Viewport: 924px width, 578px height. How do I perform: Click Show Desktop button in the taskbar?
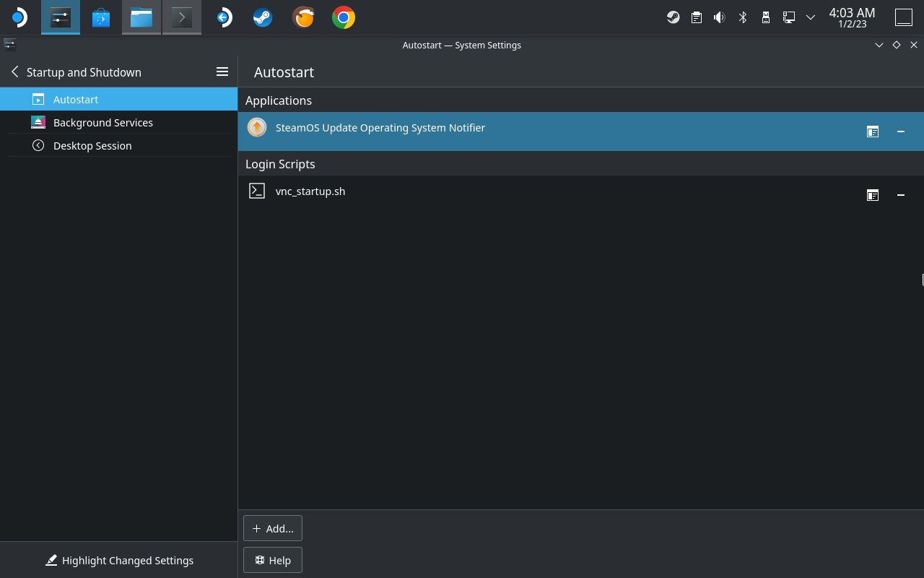tap(904, 17)
